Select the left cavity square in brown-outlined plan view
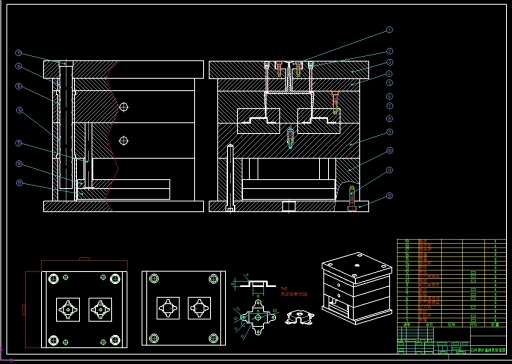Viewport: 512px width, 364px height. click(68, 310)
